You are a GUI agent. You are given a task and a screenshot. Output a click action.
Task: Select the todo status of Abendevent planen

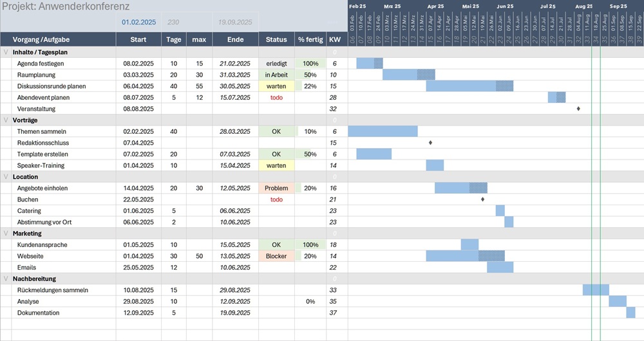pyautogui.click(x=276, y=98)
